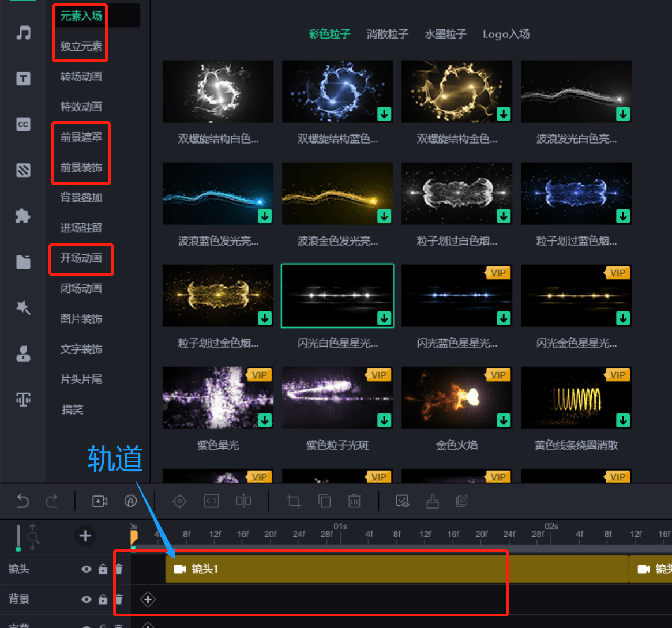Open the folder library sidebar icon
This screenshot has height=628, width=672.
(x=23, y=261)
